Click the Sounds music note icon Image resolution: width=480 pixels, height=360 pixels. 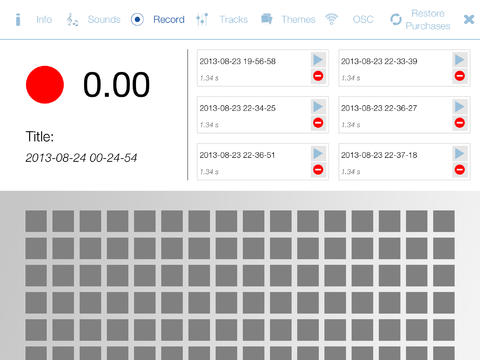72,20
